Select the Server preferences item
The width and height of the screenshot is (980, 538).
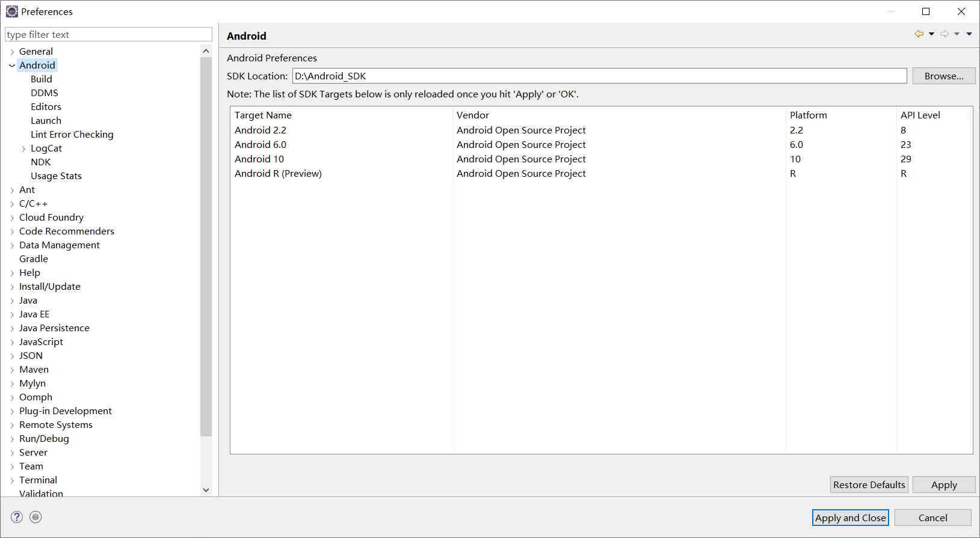tap(33, 452)
